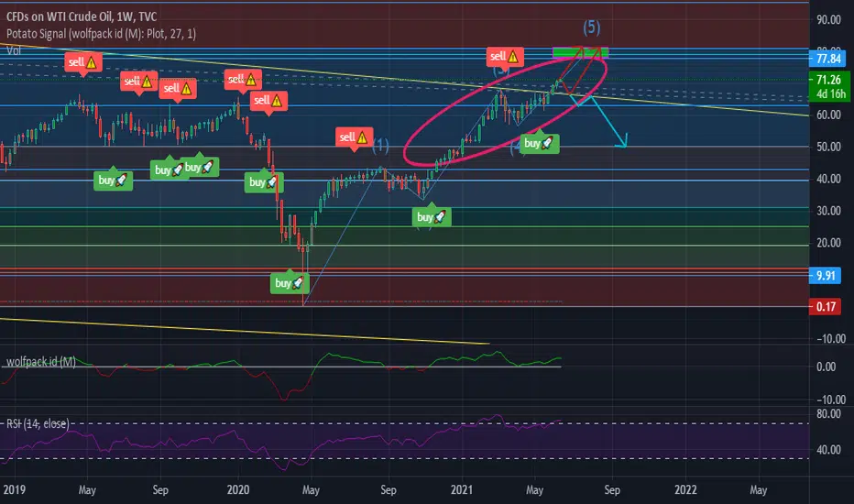Screen dimensions: 854x504
Task: Click the wave (1) label
Action: 380,146
